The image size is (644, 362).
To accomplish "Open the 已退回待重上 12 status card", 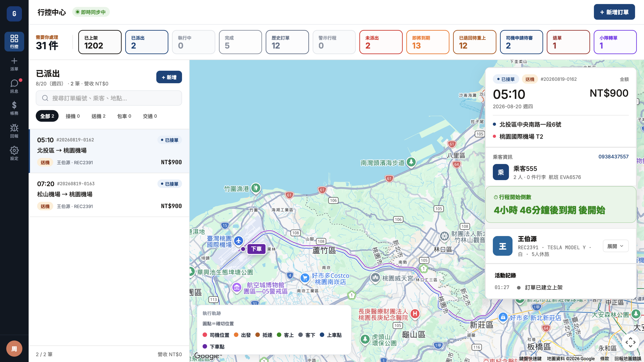I will click(475, 42).
